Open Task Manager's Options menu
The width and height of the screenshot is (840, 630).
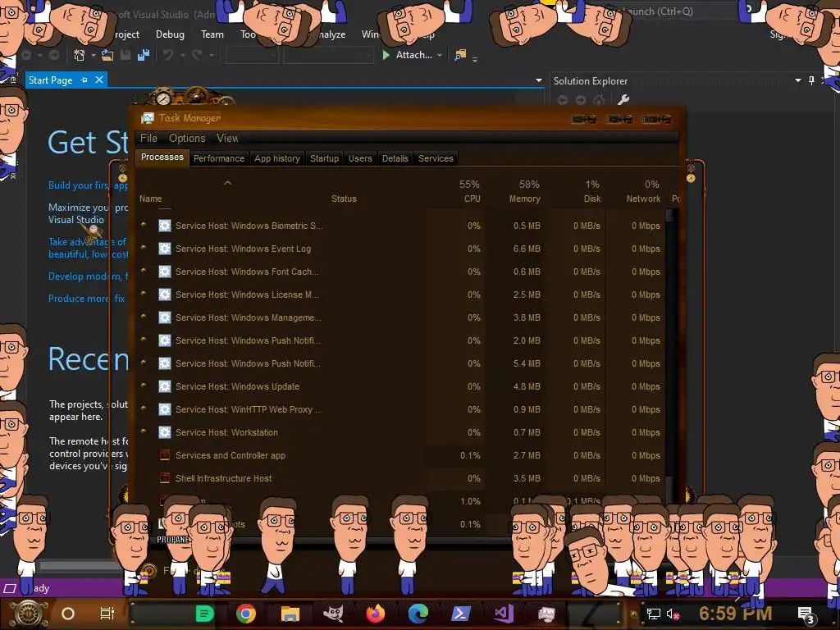[x=187, y=138]
